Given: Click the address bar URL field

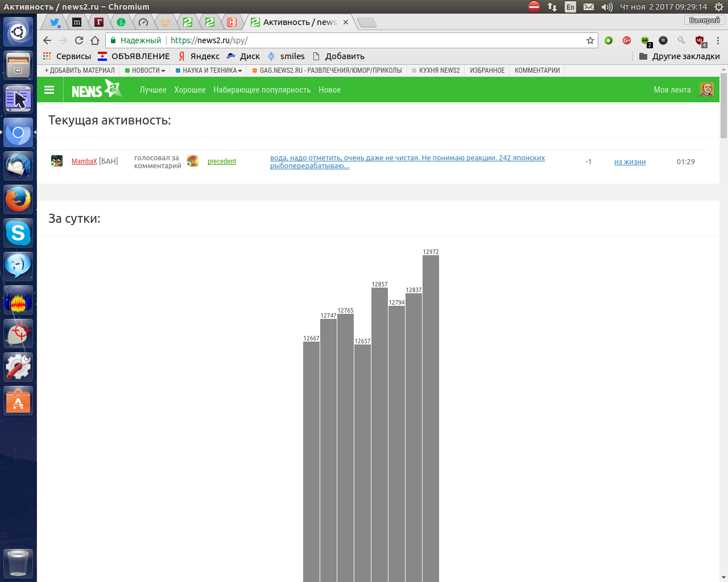Looking at the screenshot, I should (x=375, y=40).
